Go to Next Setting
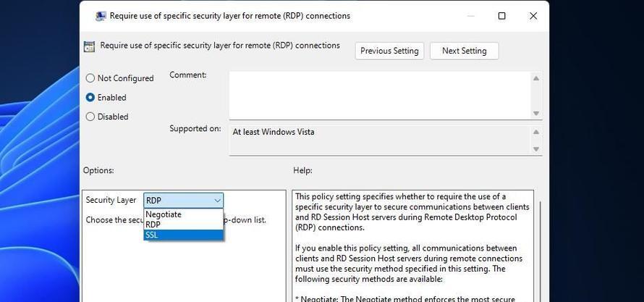This screenshot has width=644, height=302. [464, 51]
